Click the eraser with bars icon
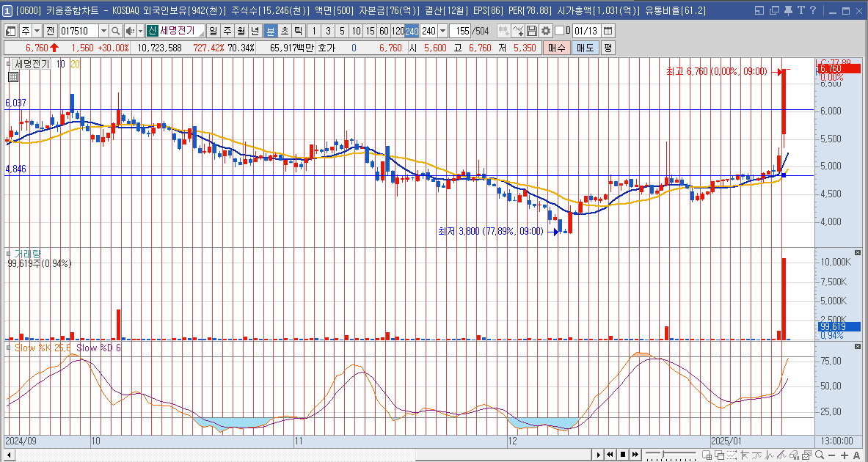The image size is (868, 462). [795, 454]
